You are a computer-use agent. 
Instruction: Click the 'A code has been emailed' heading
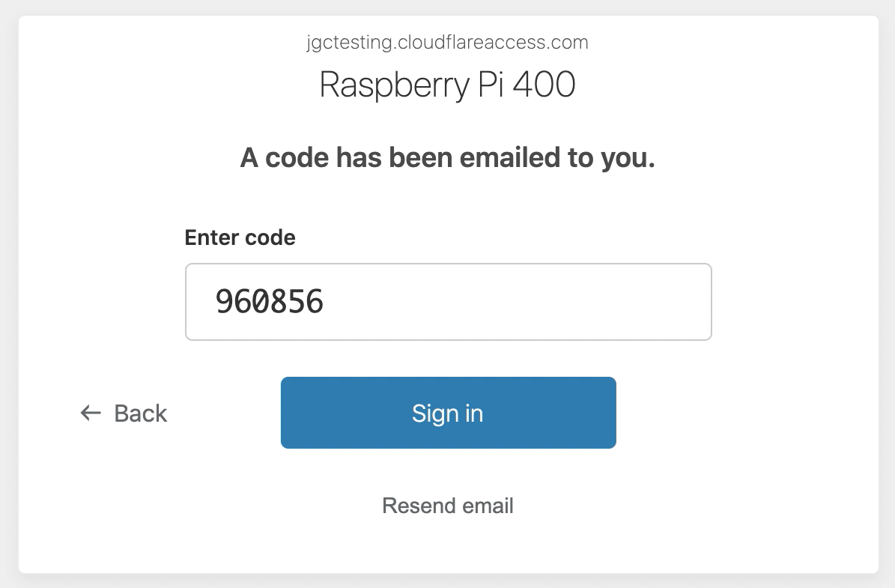[x=448, y=157]
